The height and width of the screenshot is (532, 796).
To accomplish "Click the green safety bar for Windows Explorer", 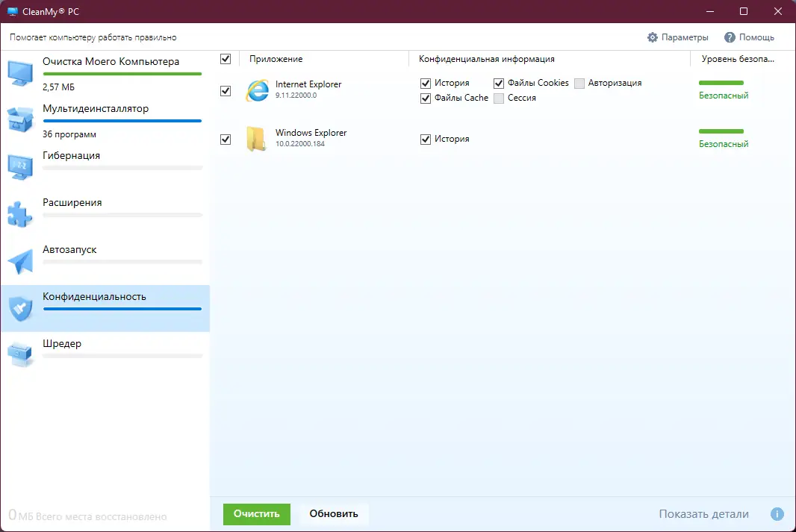I will [721, 131].
